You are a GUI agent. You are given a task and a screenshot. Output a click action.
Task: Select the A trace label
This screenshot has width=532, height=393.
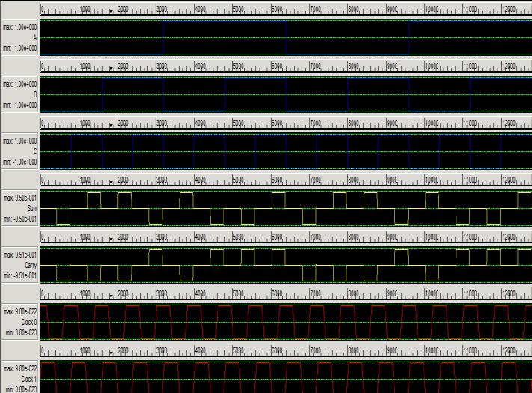(34, 37)
